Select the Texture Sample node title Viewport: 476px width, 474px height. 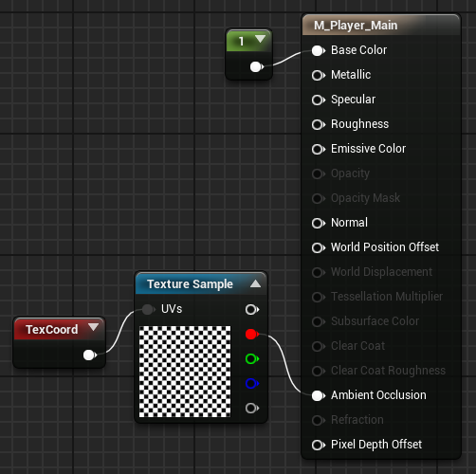(190, 284)
